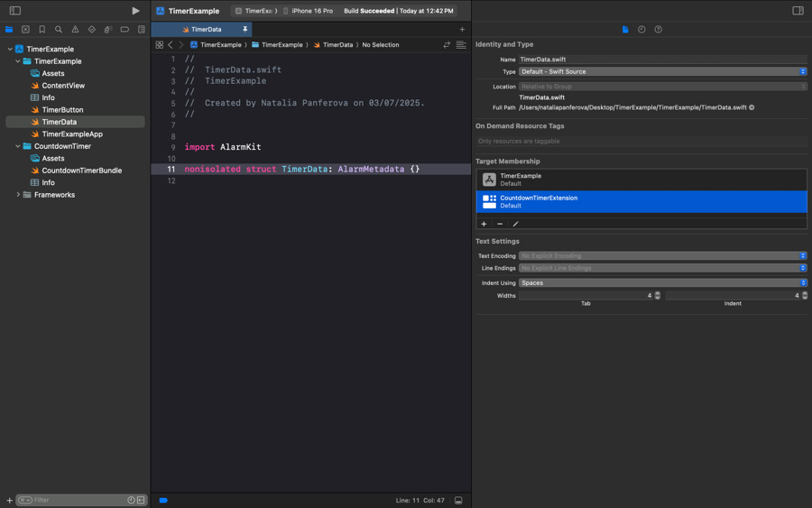Click the blue breakpoint indicator in status bar
The height and width of the screenshot is (508, 812).
(x=163, y=500)
